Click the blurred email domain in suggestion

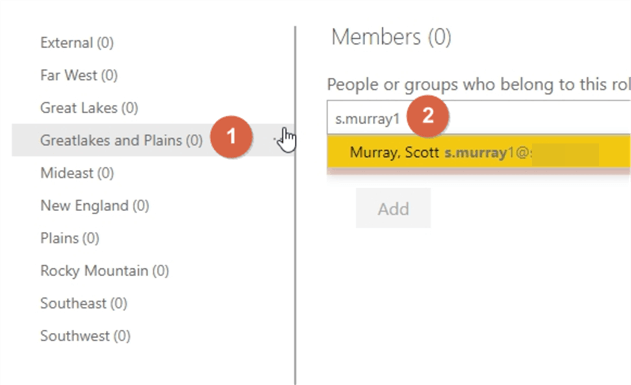[x=565, y=154]
